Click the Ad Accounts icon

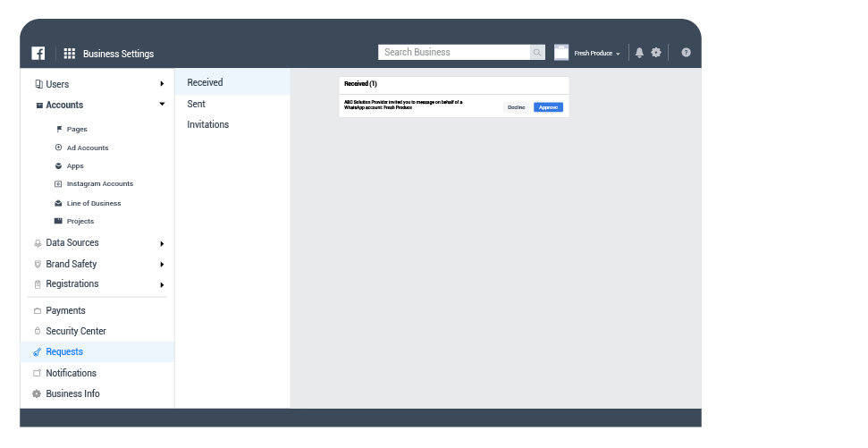pyautogui.click(x=58, y=148)
